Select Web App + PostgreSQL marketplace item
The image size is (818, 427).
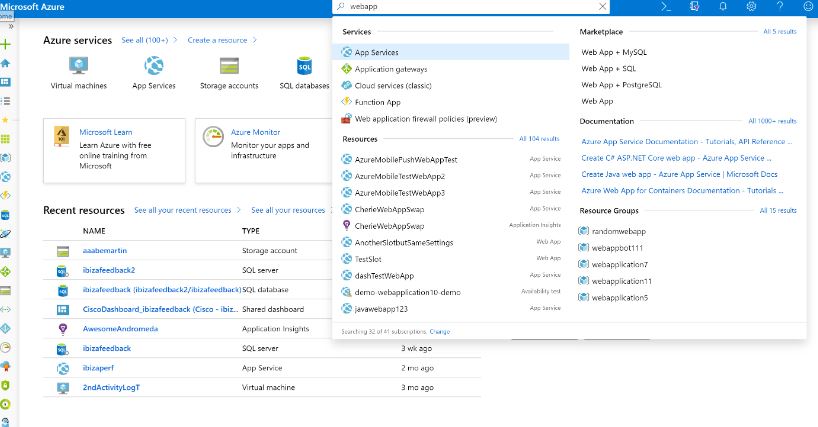tap(621, 84)
